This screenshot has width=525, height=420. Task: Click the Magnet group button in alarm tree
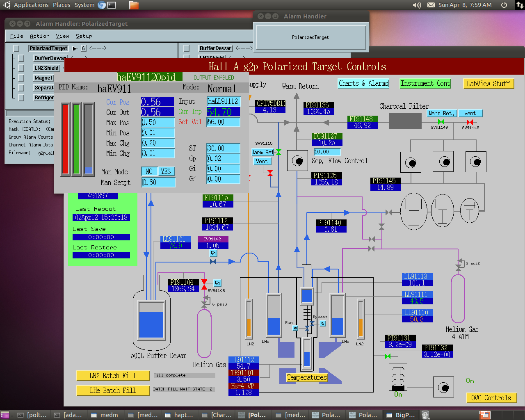pyautogui.click(x=43, y=78)
